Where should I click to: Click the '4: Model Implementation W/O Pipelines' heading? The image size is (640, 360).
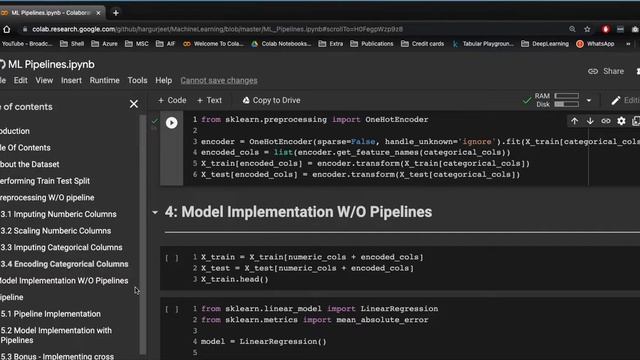tap(298, 212)
